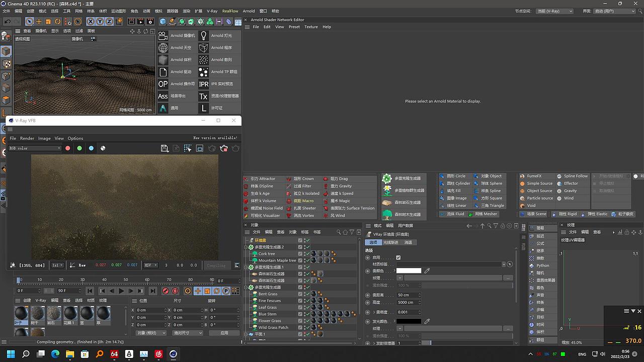Save the image in V-Ray VFB
This screenshot has height=362, width=644.
tap(165, 148)
